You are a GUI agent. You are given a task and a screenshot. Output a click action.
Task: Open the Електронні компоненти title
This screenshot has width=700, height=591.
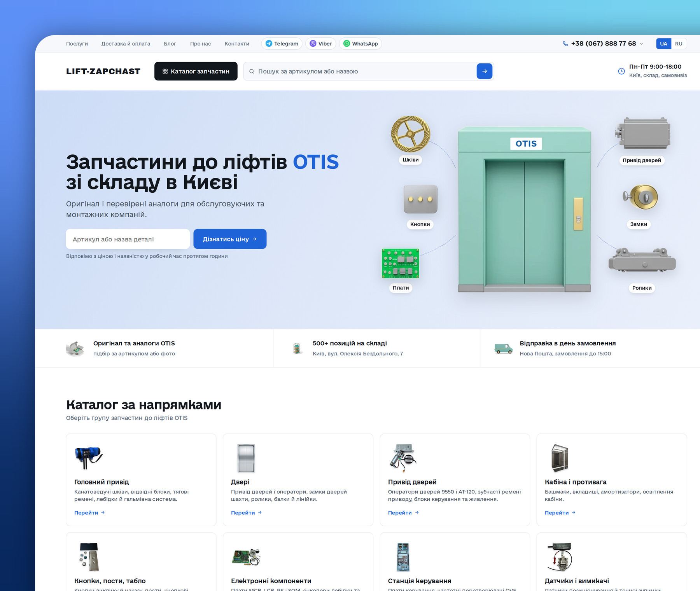pos(271,581)
